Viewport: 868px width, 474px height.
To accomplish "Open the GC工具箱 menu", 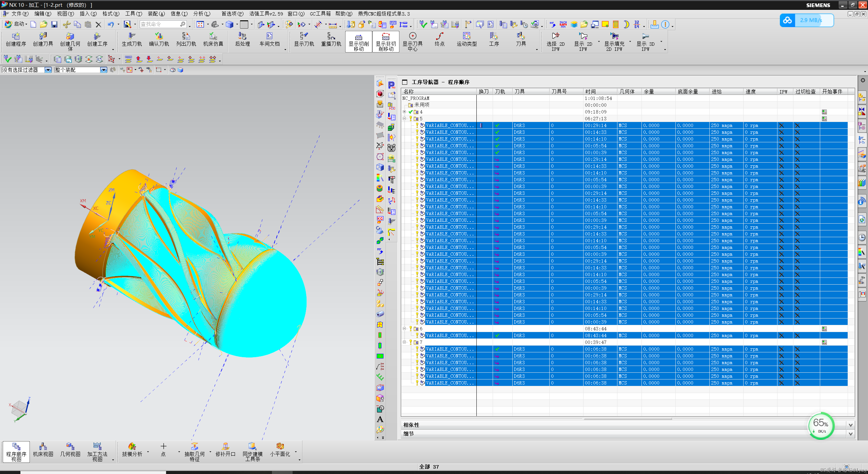I will coord(320,14).
